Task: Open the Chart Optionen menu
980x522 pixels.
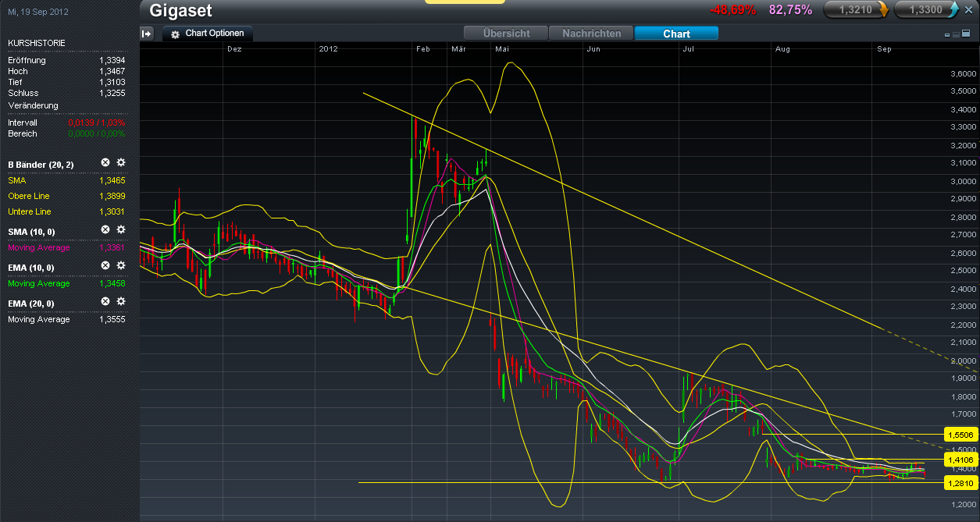Action: coord(208,34)
